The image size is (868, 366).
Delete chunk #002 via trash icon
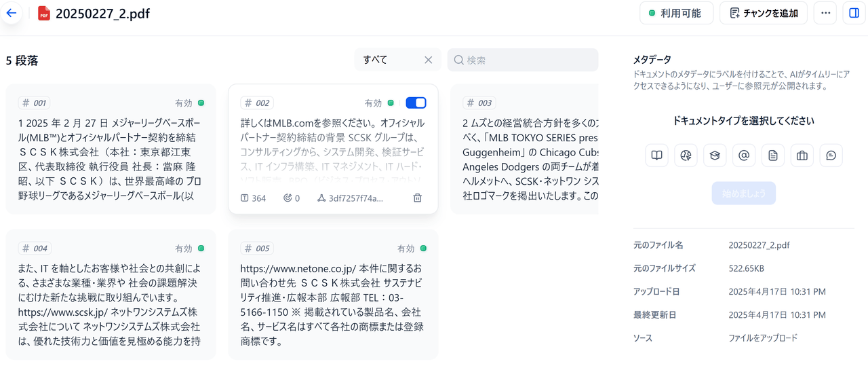tap(418, 198)
